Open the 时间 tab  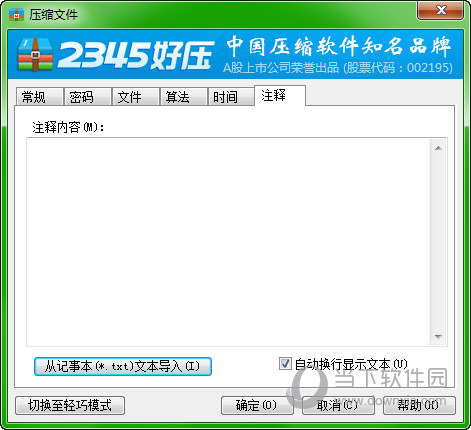tap(231, 97)
